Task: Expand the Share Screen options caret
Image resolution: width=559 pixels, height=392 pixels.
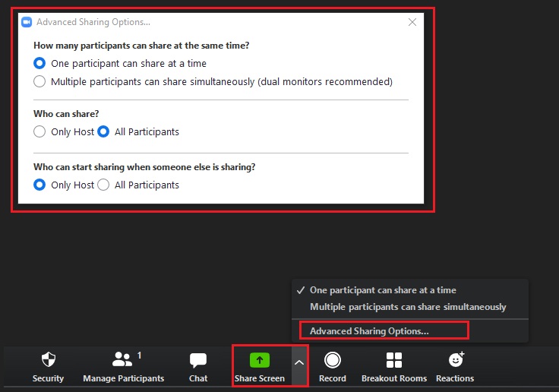Action: tap(299, 362)
